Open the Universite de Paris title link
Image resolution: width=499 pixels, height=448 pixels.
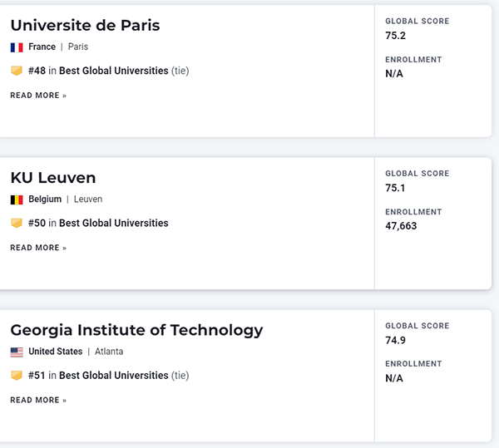point(85,25)
